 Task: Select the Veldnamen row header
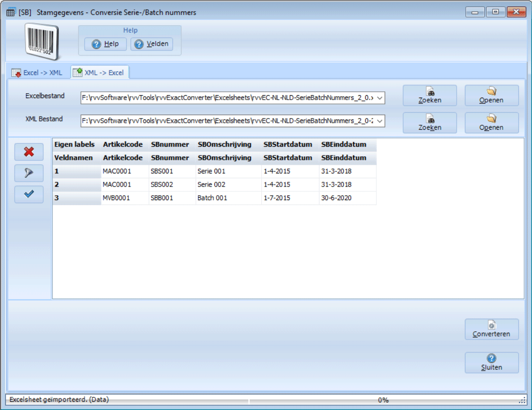(x=77, y=158)
